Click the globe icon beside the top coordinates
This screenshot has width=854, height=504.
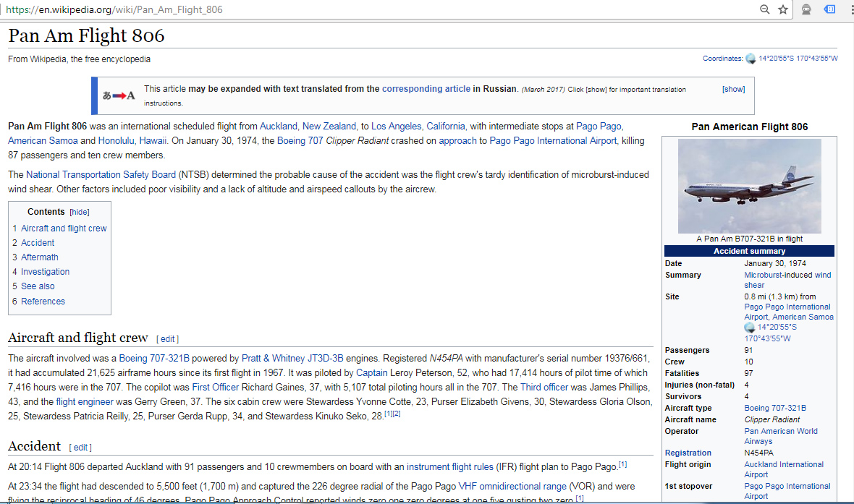click(x=751, y=59)
